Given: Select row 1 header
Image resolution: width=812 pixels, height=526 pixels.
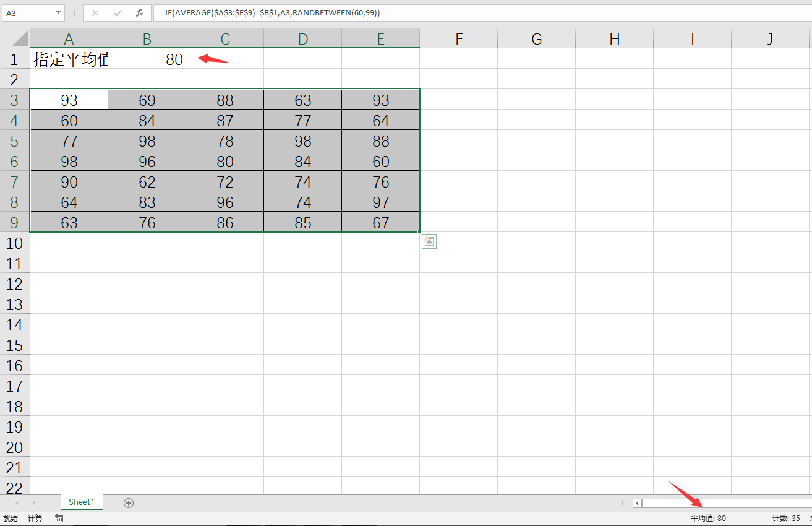Looking at the screenshot, I should [x=15, y=59].
